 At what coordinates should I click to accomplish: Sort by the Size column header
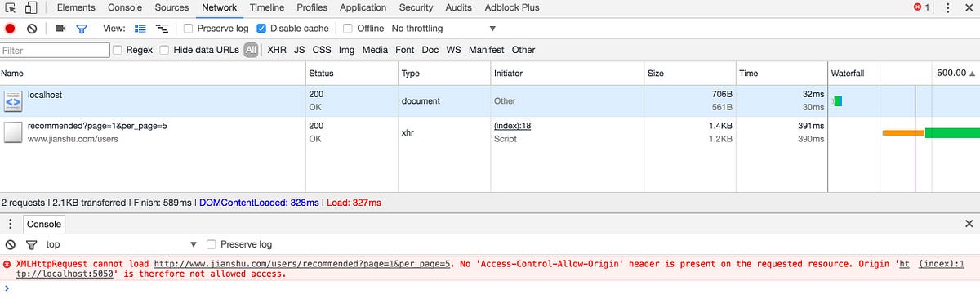click(x=690, y=73)
